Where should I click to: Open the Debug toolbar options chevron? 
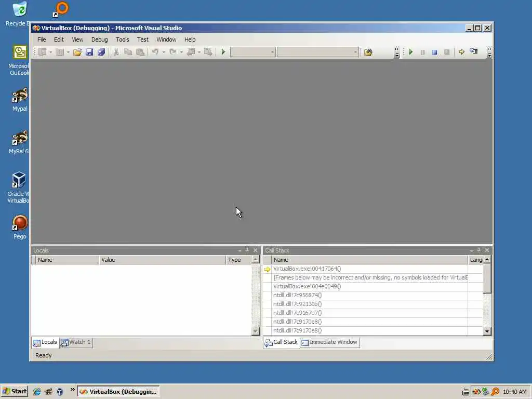click(x=489, y=52)
